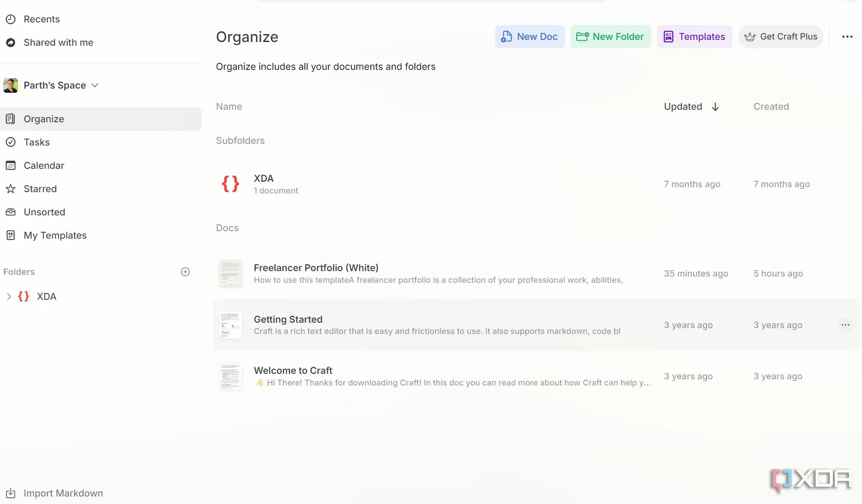This screenshot has width=862, height=504.
Task: Click the My Templates icon
Action: [11, 235]
